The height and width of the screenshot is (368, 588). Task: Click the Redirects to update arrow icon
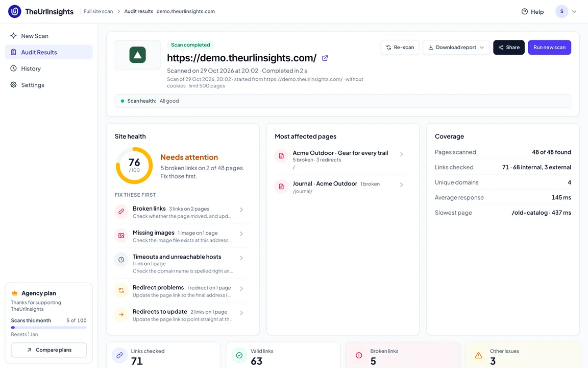121,315
